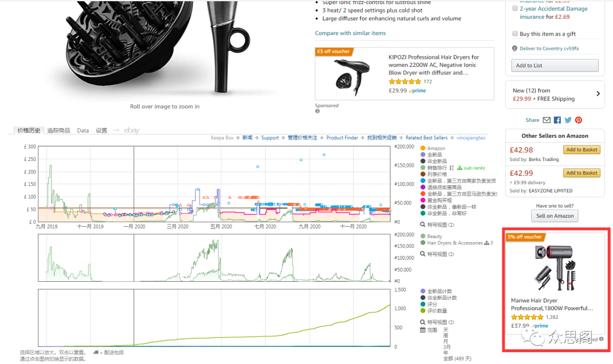Open KIPOZI hair dryer ad thumbnail
This screenshot has height=364, width=613.
352,77
